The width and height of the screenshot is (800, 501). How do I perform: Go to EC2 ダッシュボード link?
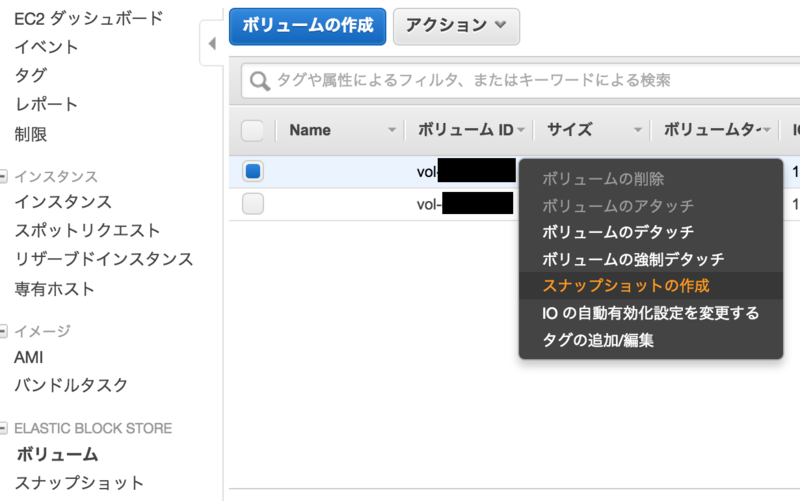89,19
